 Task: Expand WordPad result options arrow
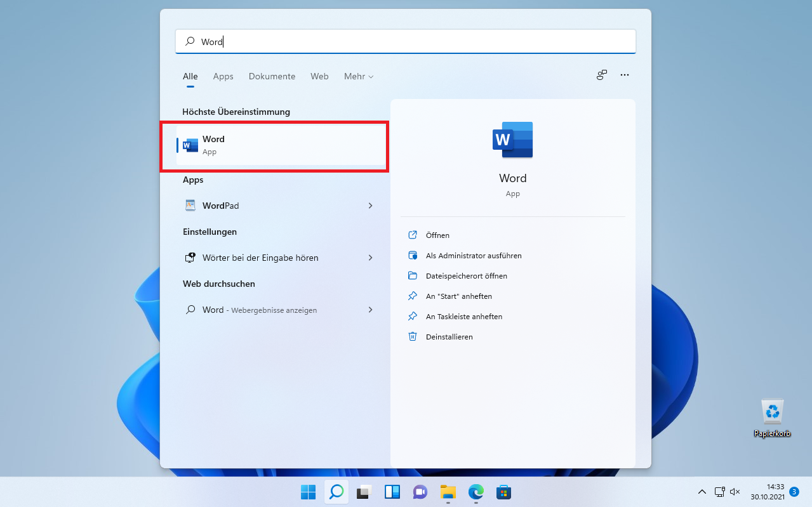click(x=371, y=206)
